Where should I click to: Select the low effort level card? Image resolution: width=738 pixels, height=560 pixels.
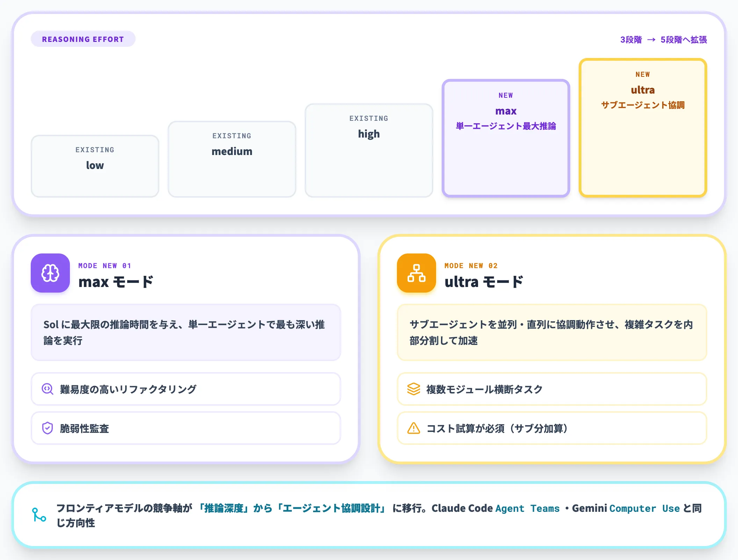[x=95, y=166]
